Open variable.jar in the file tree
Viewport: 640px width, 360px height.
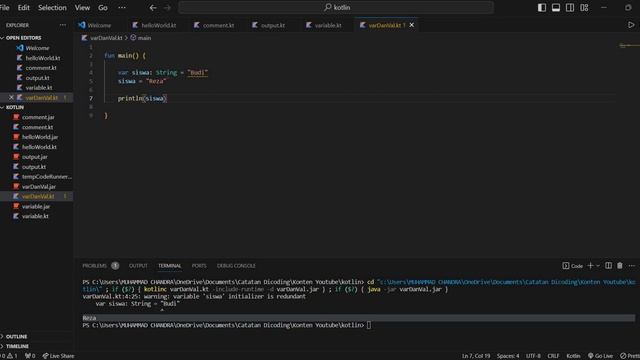[36, 206]
